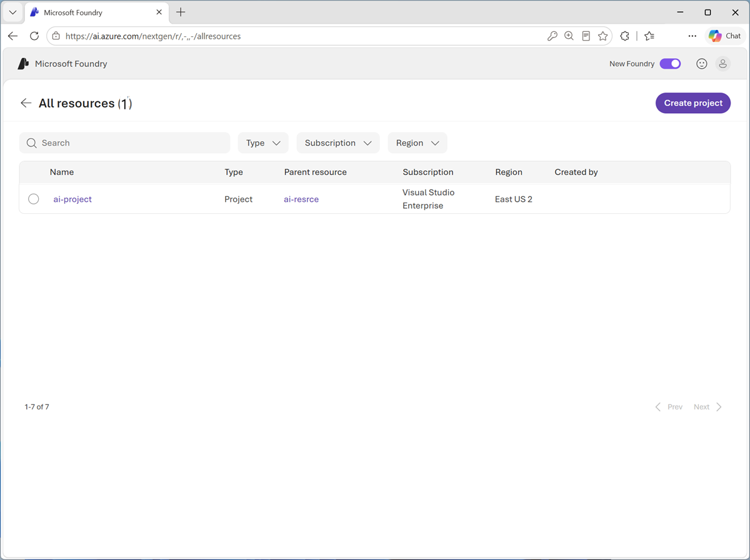Click the Project type cell
This screenshot has width=750, height=560.
coord(239,199)
